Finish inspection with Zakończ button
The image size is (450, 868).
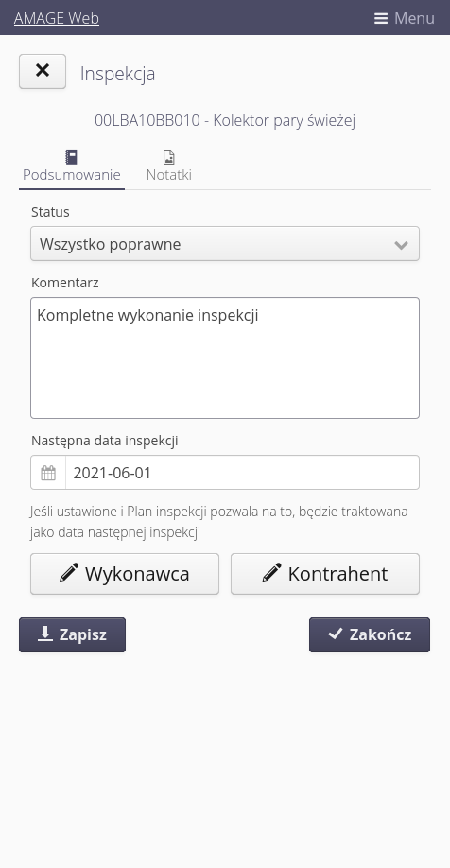[370, 635]
